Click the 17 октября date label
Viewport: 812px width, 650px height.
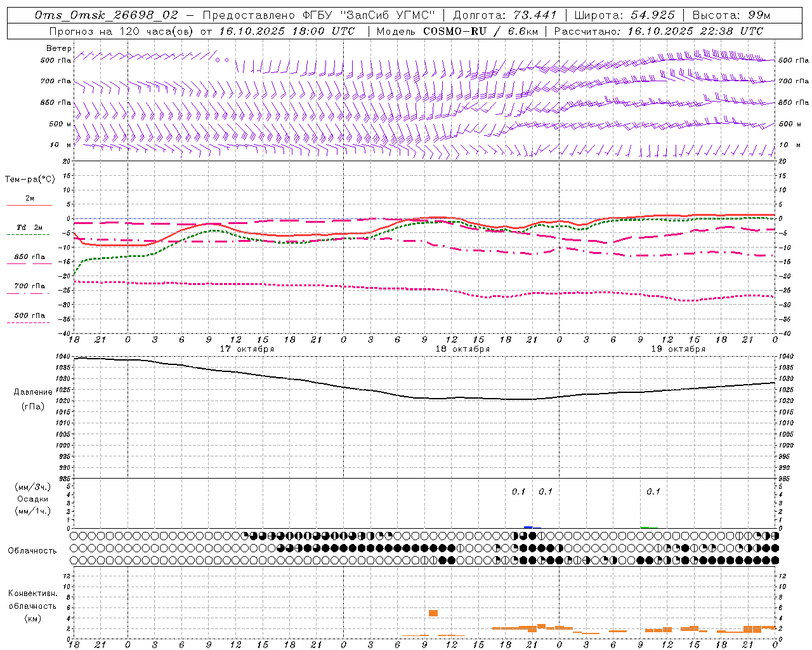click(x=247, y=348)
